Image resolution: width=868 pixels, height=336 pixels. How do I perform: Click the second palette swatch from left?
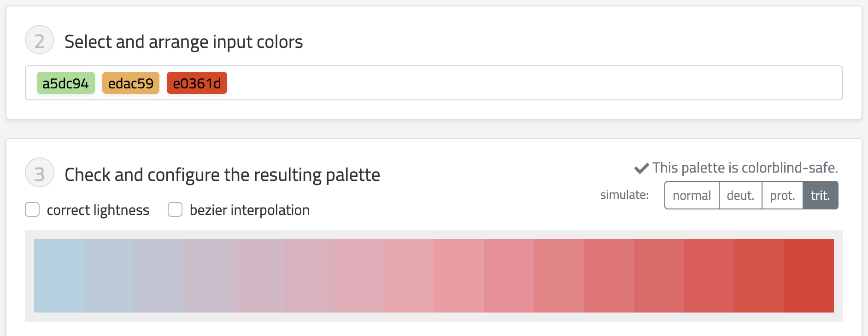[x=109, y=275]
